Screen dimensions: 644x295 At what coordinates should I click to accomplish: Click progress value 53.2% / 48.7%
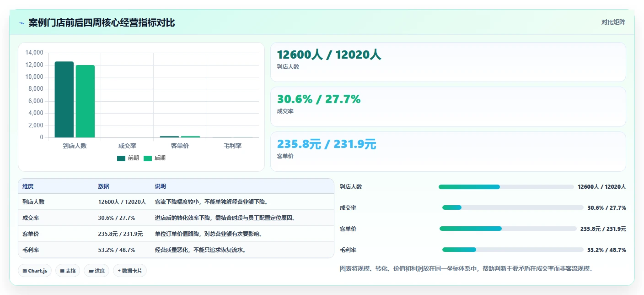606,250
